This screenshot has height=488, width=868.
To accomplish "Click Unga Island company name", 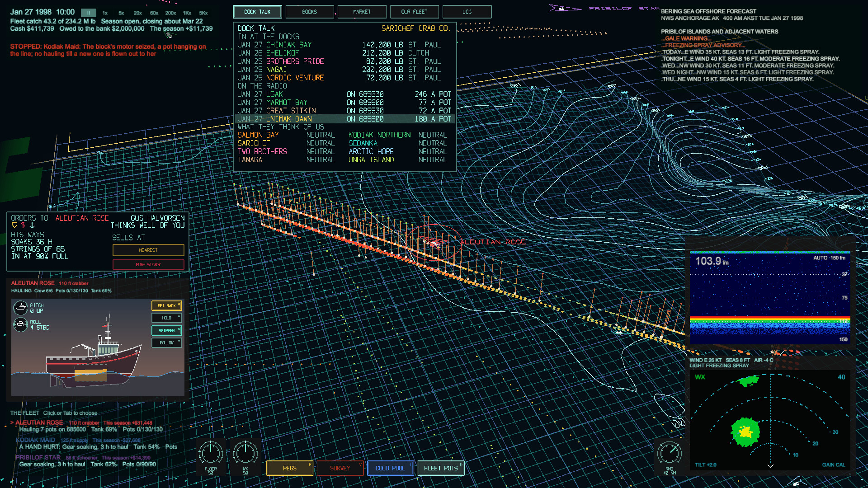I will 371,160.
